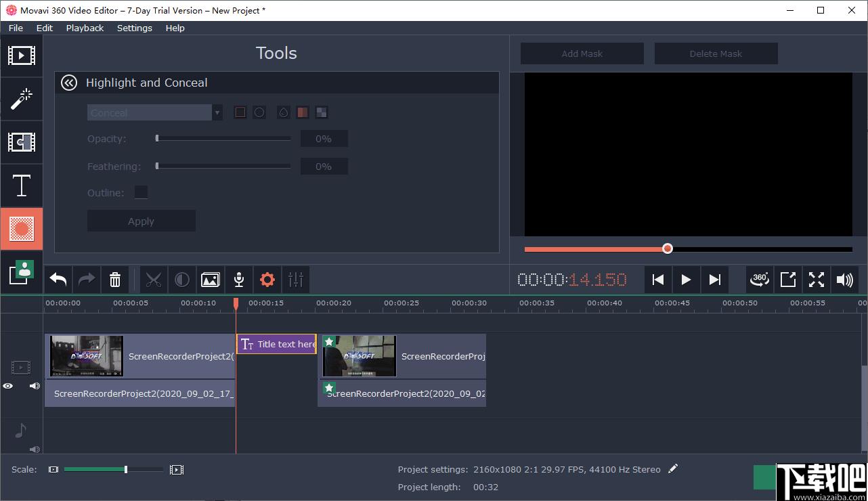Mute the music audio track

click(35, 449)
